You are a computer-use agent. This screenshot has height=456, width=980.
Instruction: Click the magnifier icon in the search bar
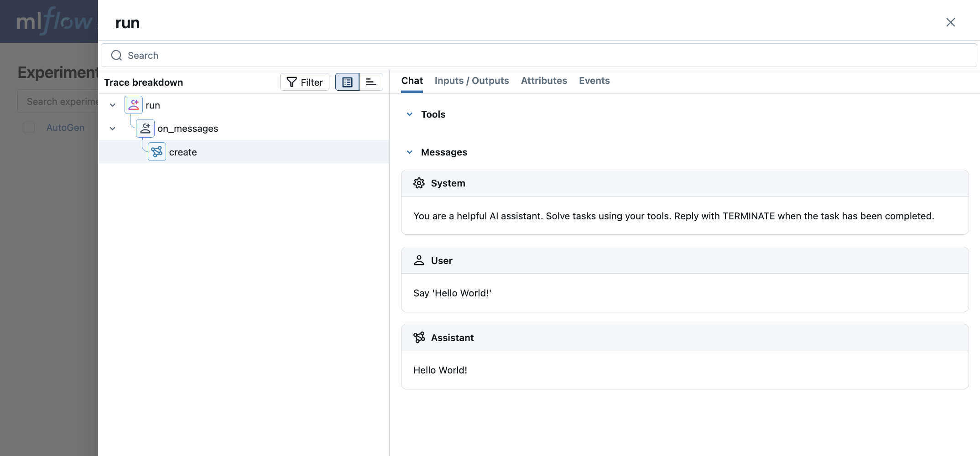point(116,55)
